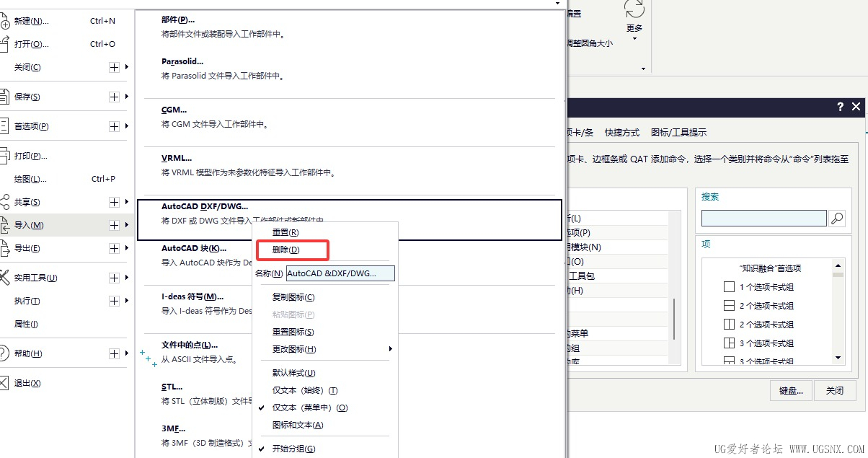
Task: Click the plus-points icon beside 文件中的点(L)
Action: tap(149, 358)
